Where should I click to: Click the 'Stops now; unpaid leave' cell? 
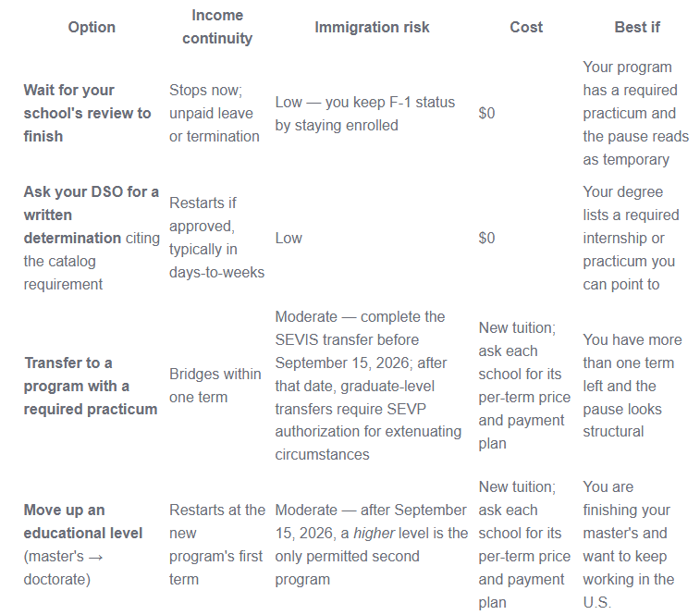click(x=215, y=114)
